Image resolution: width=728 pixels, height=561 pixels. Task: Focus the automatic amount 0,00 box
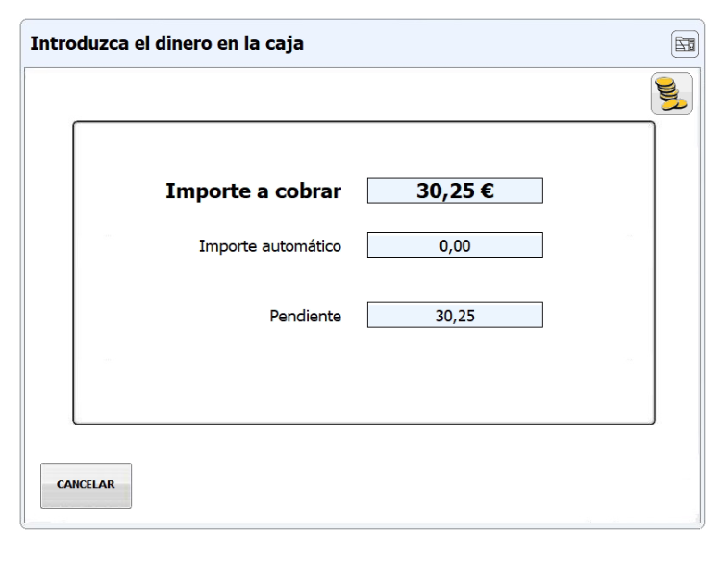455,245
